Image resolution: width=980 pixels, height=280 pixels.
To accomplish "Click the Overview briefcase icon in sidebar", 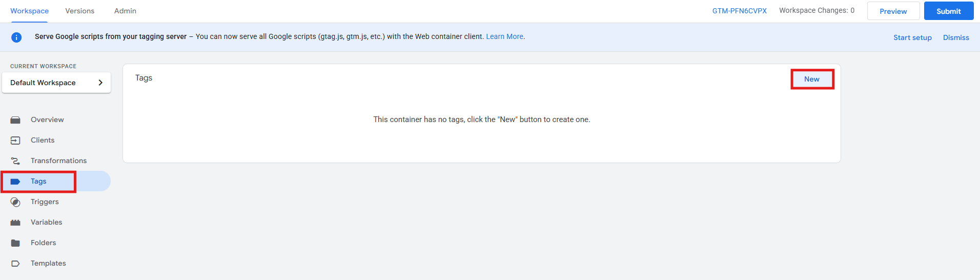I will click(15, 120).
